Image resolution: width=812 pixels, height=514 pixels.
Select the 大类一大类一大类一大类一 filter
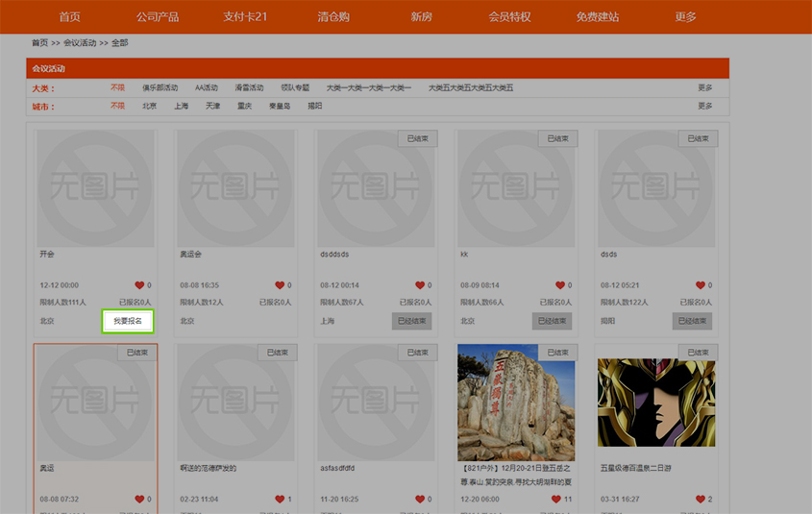pos(369,87)
